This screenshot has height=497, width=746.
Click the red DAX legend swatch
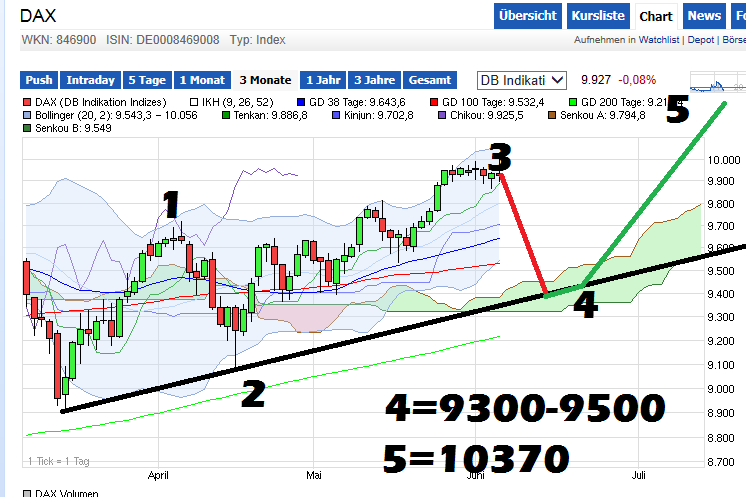tap(27, 102)
